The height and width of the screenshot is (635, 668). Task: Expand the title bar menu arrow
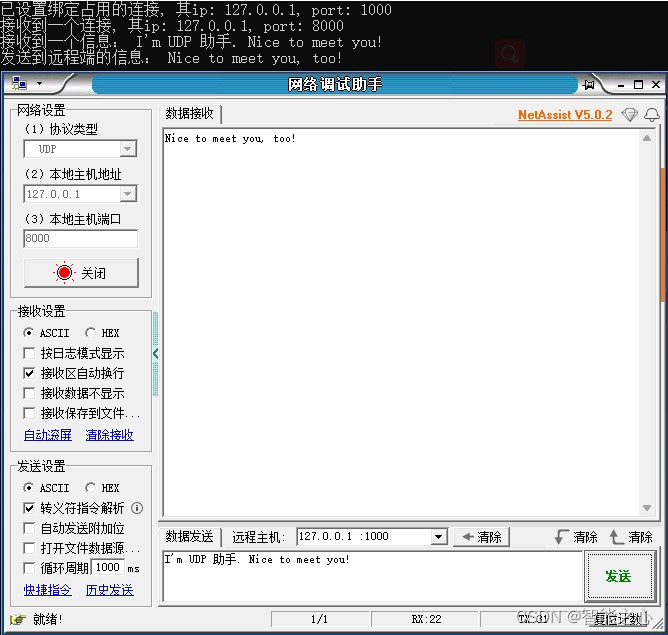(x=40, y=83)
